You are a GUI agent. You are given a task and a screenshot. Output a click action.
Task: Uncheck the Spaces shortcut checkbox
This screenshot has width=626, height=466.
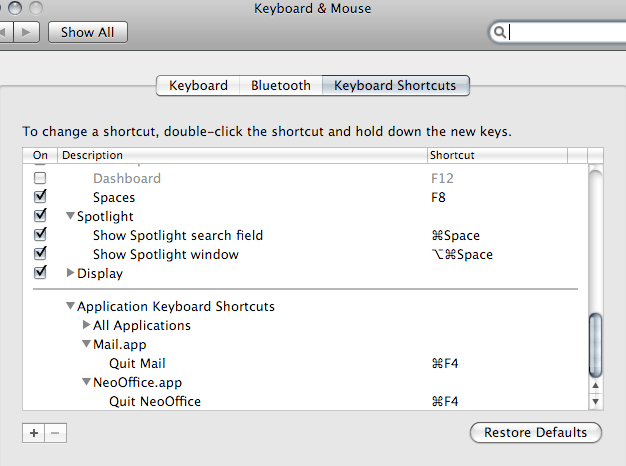tap(40, 196)
